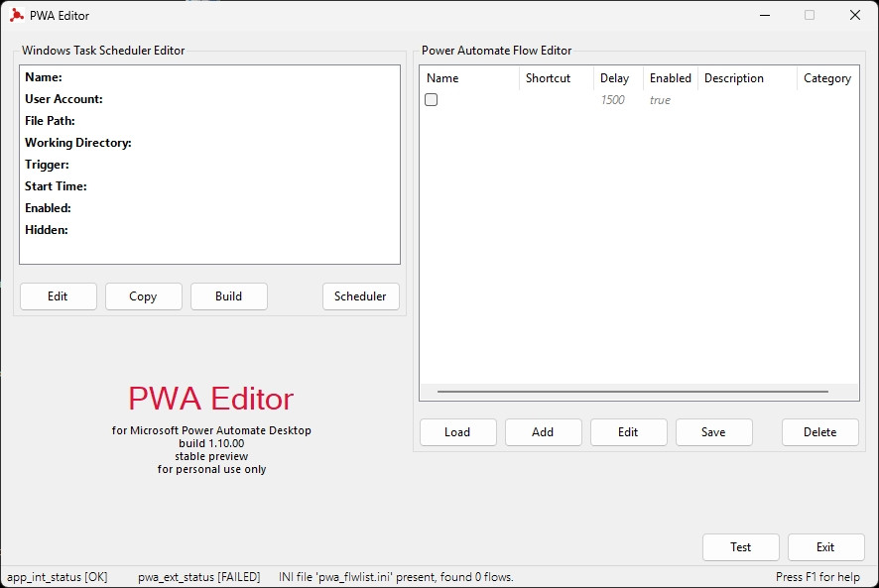This screenshot has height=588, width=879.
Task: Click the Add flow button
Action: [x=544, y=432]
